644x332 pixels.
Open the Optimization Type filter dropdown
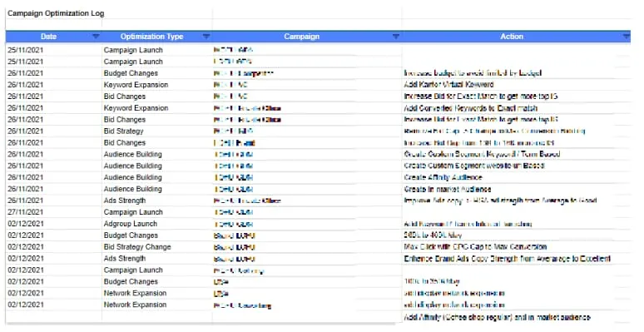tap(206, 37)
